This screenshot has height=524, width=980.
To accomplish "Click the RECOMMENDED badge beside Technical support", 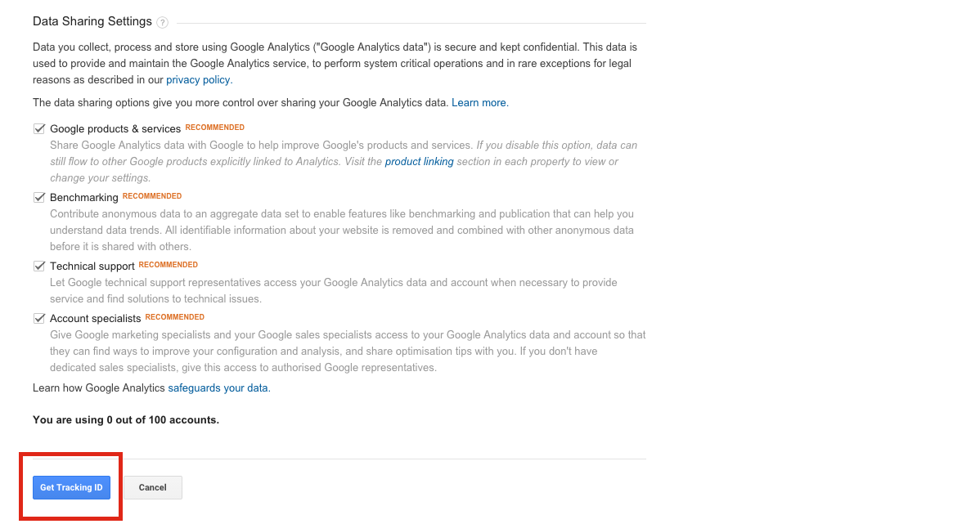I will [x=169, y=265].
